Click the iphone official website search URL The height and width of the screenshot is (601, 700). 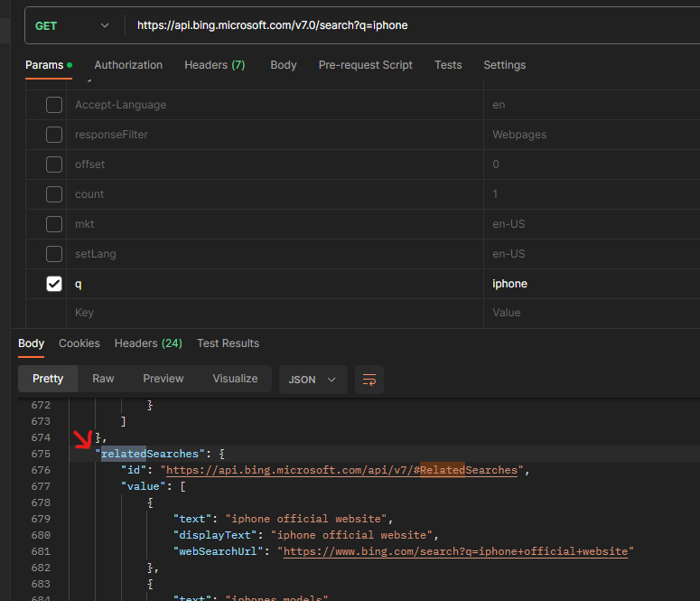tap(459, 551)
